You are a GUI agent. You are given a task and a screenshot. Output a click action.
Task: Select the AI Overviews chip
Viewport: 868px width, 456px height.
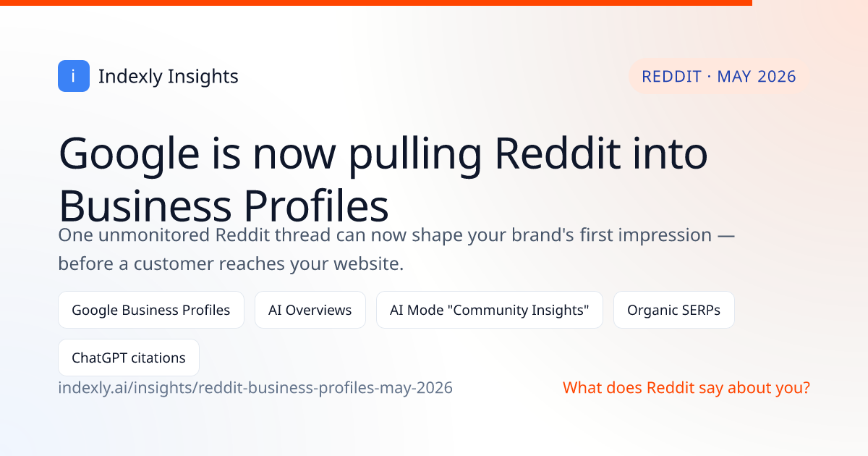tap(310, 310)
